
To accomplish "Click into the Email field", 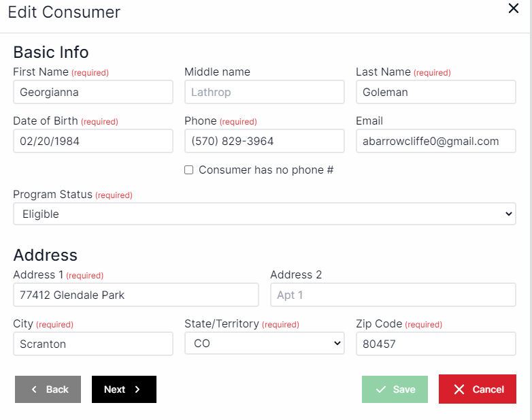I will pyautogui.click(x=435, y=141).
